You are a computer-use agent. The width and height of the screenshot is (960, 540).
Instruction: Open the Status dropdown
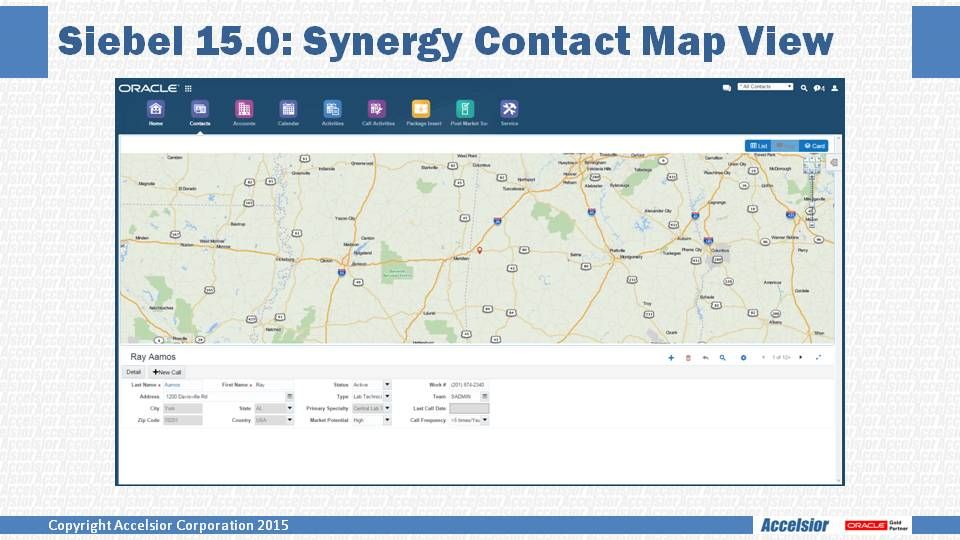387,384
